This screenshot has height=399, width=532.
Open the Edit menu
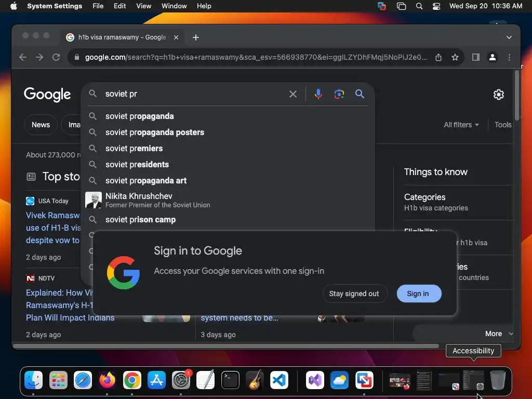coord(120,6)
